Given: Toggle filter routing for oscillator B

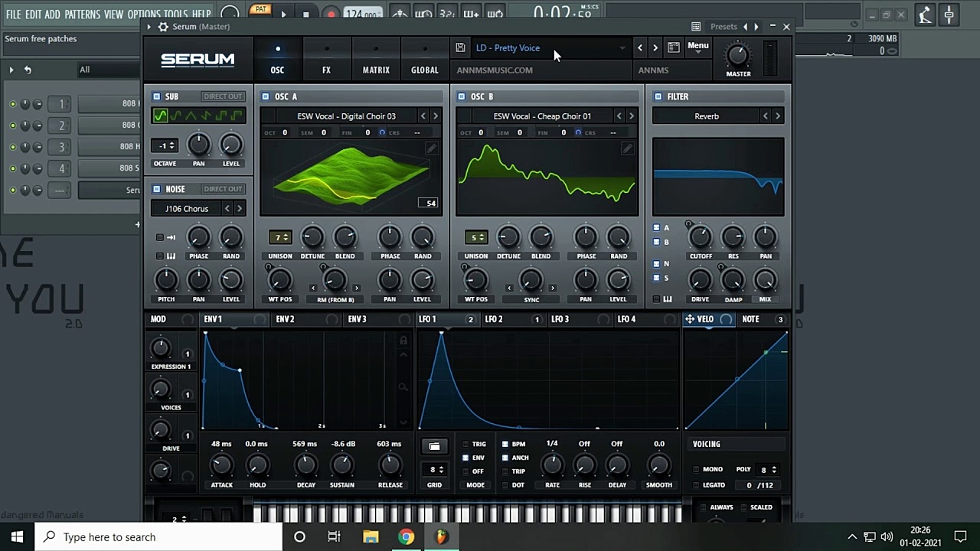Looking at the screenshot, I should 656,242.
